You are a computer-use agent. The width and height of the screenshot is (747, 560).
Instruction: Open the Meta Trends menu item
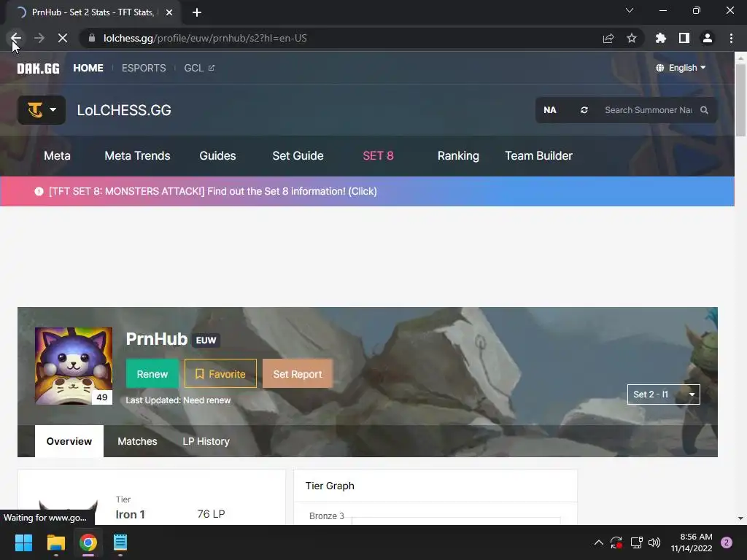[137, 156]
